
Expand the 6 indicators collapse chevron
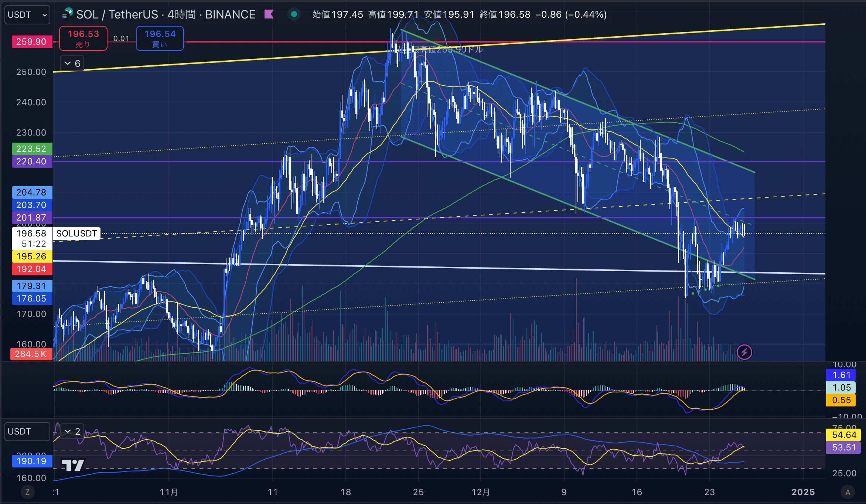coord(72,64)
